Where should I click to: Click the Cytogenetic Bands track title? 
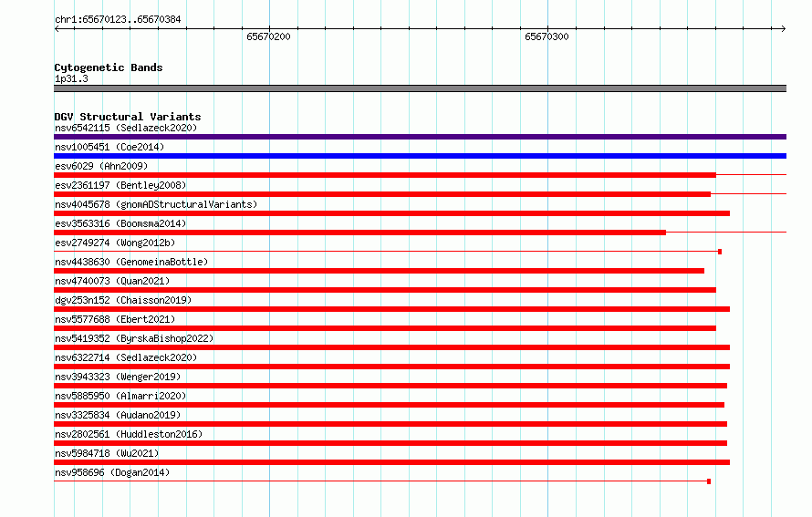pos(109,67)
